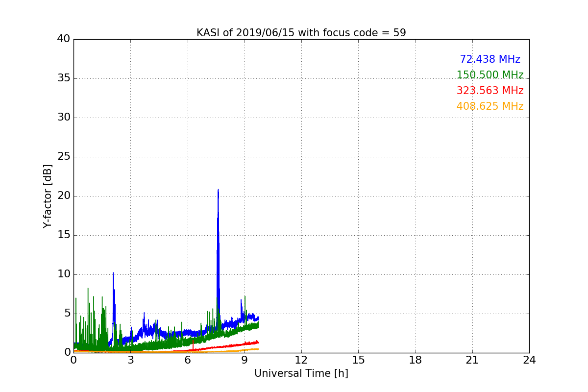Click the blue spike peak near 10 dB
Screen dimensions: 588x392
[x=113, y=273]
